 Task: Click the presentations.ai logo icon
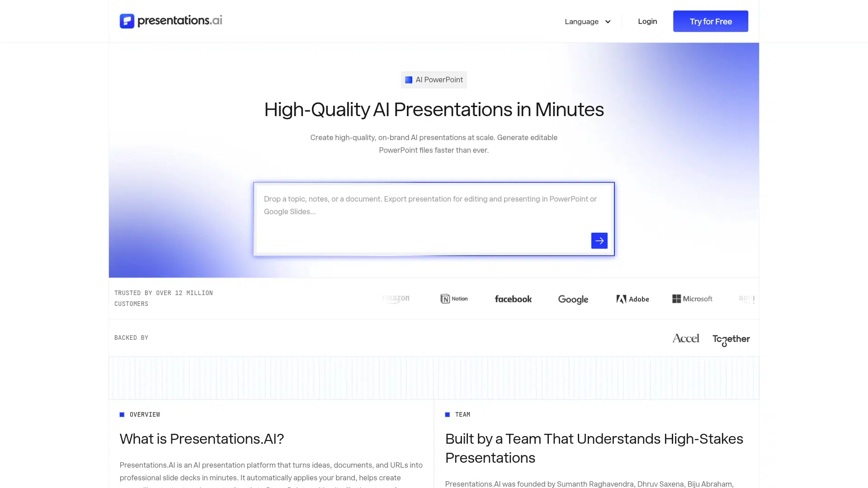[127, 21]
